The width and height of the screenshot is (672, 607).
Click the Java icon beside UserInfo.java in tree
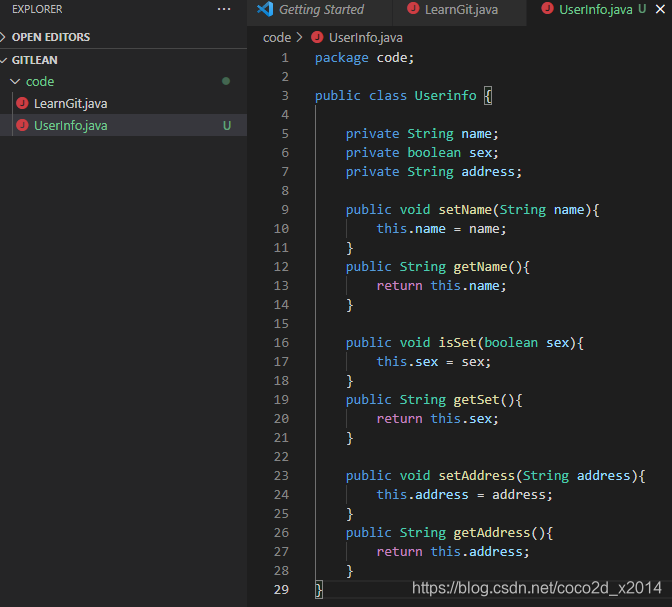click(x=22, y=126)
